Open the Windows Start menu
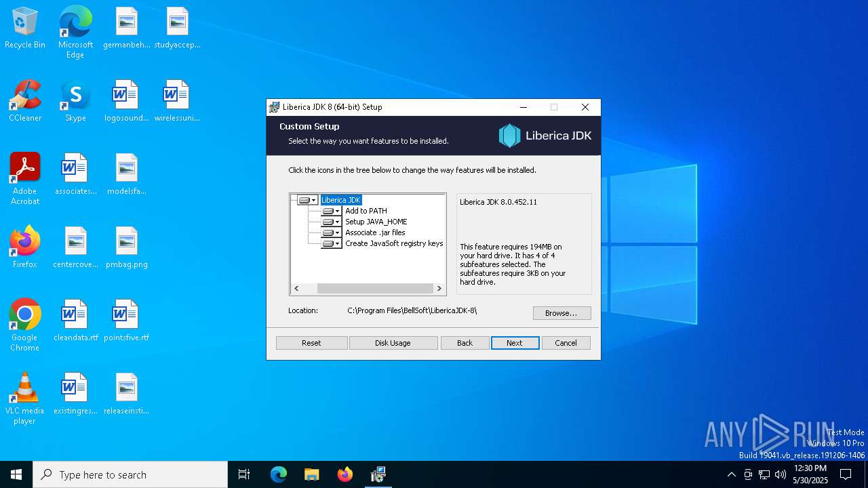The image size is (868, 488). [x=16, y=474]
